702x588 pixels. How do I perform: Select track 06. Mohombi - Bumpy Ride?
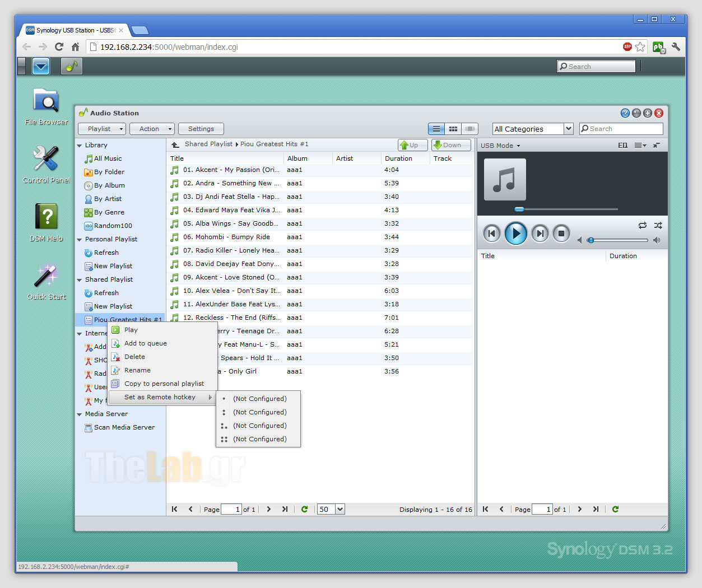(321, 237)
